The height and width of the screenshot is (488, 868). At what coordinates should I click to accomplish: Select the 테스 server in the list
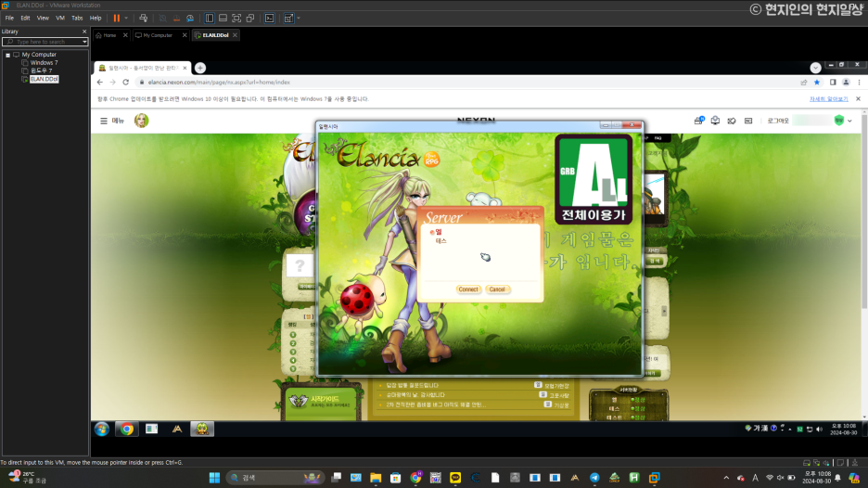pyautogui.click(x=441, y=241)
